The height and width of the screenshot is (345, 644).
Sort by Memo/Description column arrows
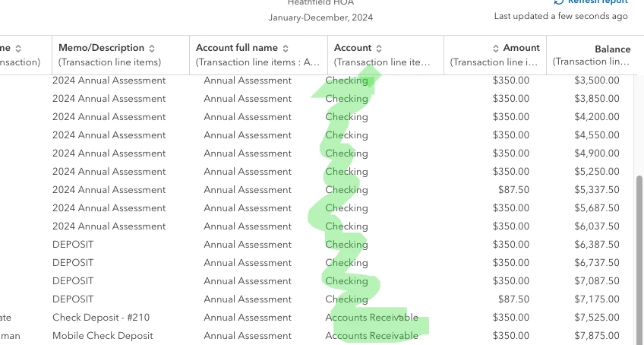tap(152, 49)
